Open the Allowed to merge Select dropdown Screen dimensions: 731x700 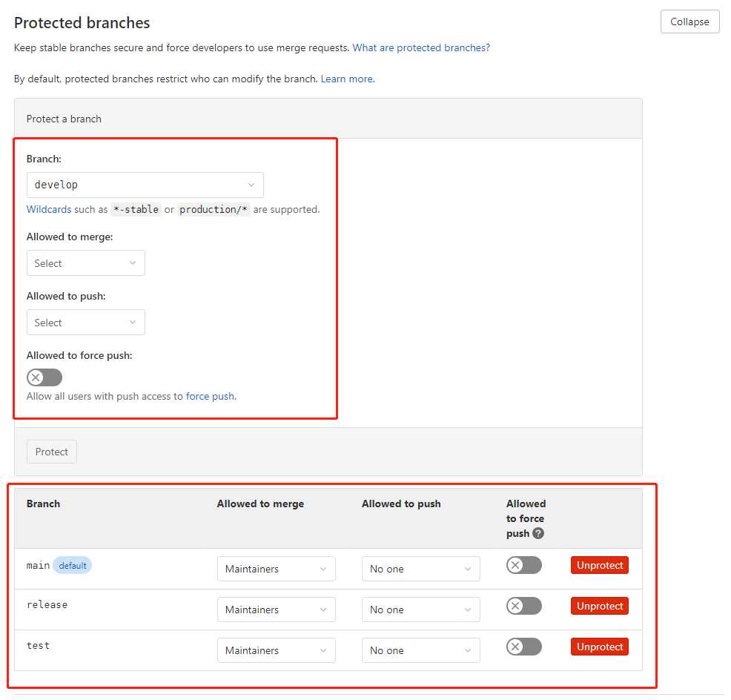point(85,262)
